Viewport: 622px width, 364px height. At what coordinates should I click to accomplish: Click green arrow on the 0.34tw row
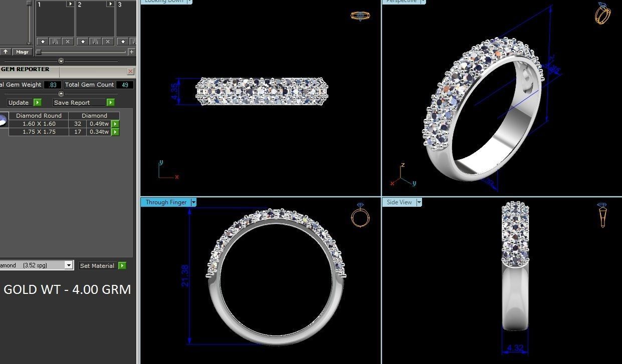(115, 132)
